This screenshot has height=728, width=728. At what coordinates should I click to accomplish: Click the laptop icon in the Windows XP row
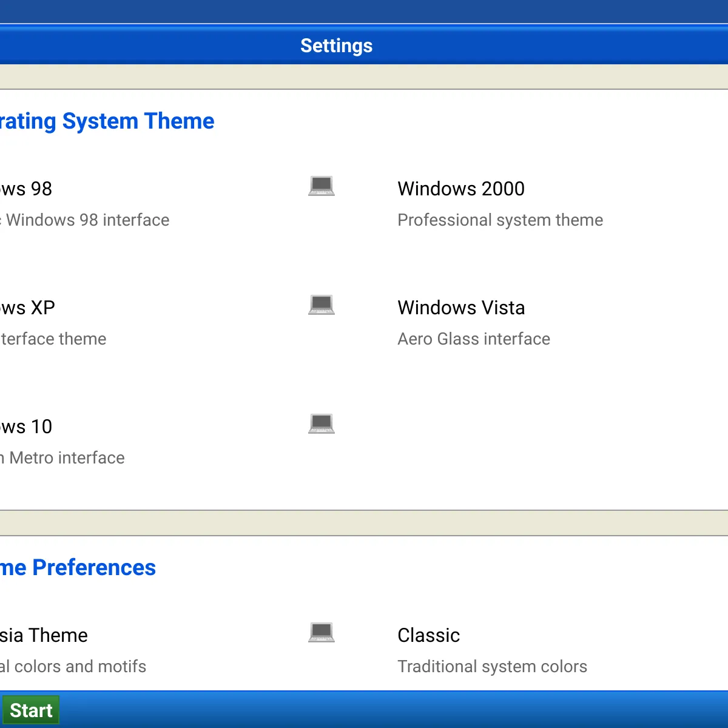point(322,305)
